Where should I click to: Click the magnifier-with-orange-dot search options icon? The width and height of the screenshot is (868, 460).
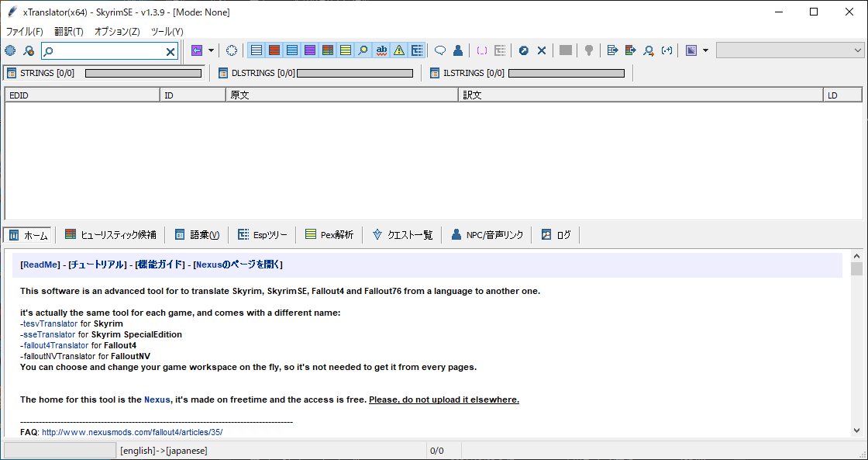29,51
